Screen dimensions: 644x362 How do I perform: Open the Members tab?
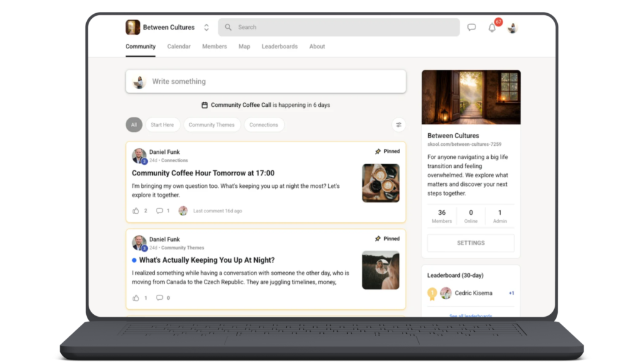(x=214, y=47)
